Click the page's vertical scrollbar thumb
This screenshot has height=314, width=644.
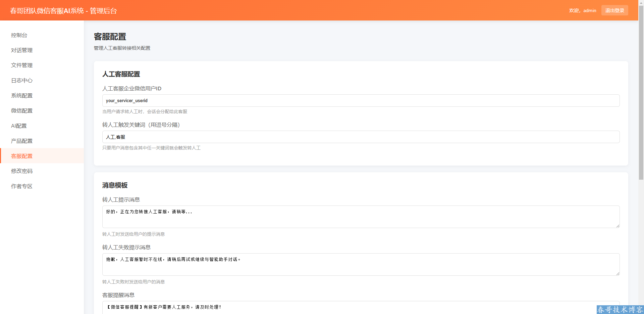click(x=641, y=91)
